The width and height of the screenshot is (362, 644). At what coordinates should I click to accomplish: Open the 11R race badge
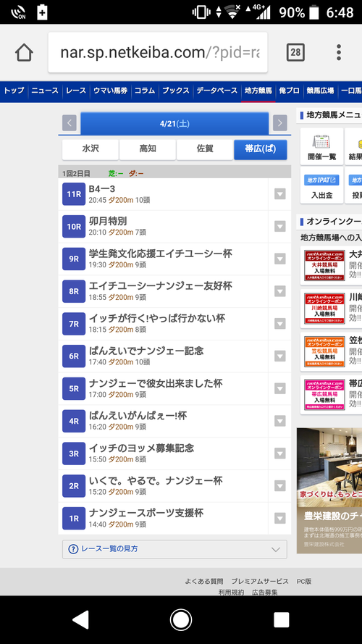click(x=74, y=194)
